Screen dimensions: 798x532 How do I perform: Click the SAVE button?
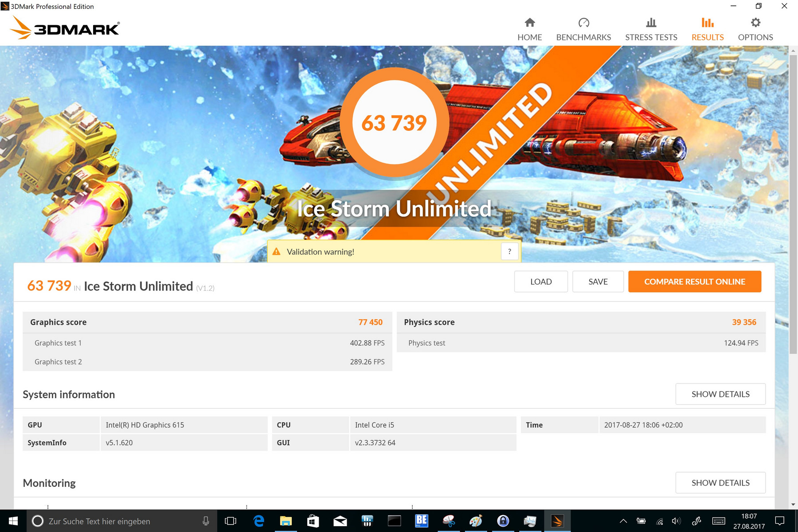coord(598,282)
